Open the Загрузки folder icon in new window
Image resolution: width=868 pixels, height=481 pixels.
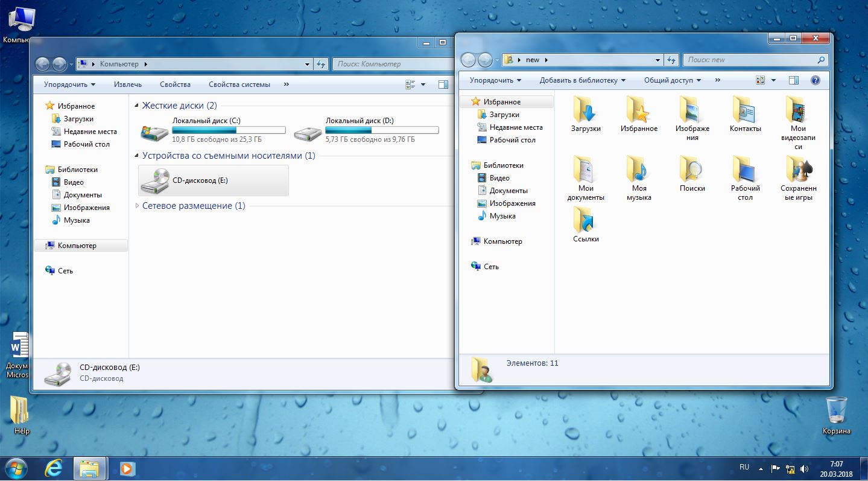click(585, 110)
